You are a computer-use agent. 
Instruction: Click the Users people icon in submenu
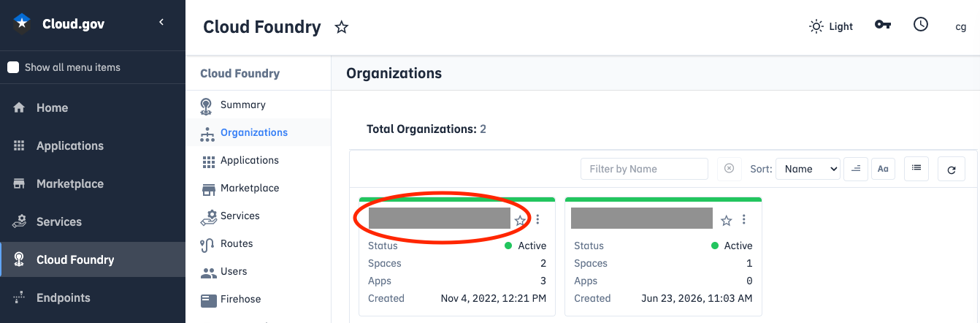(209, 273)
